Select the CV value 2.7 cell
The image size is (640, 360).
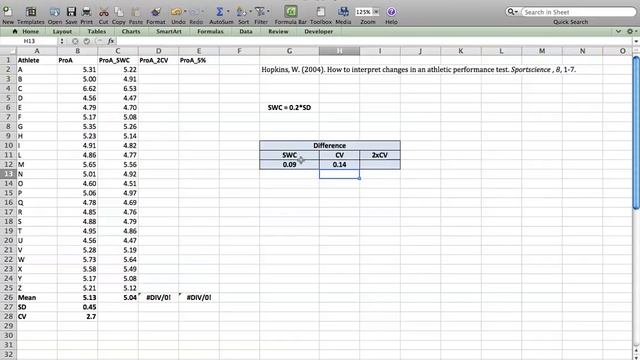tap(78, 316)
